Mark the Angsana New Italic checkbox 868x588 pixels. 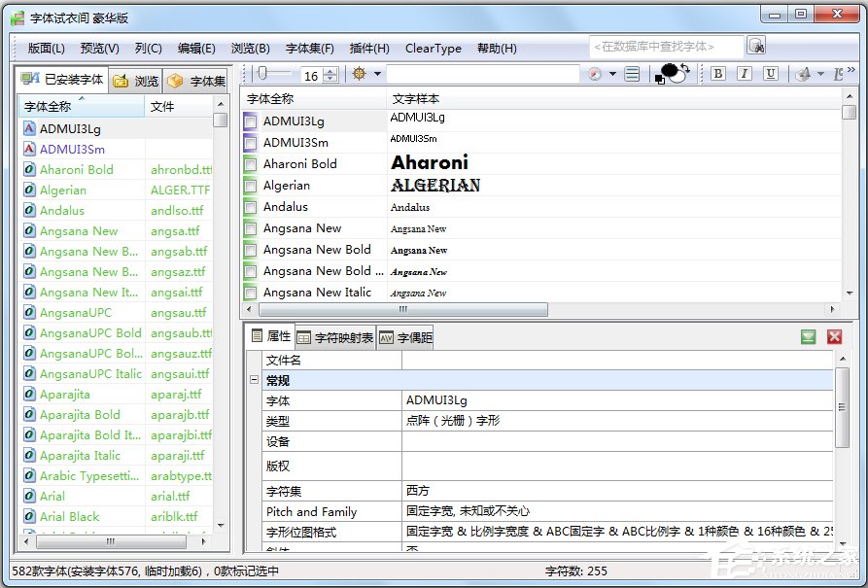[x=251, y=293]
